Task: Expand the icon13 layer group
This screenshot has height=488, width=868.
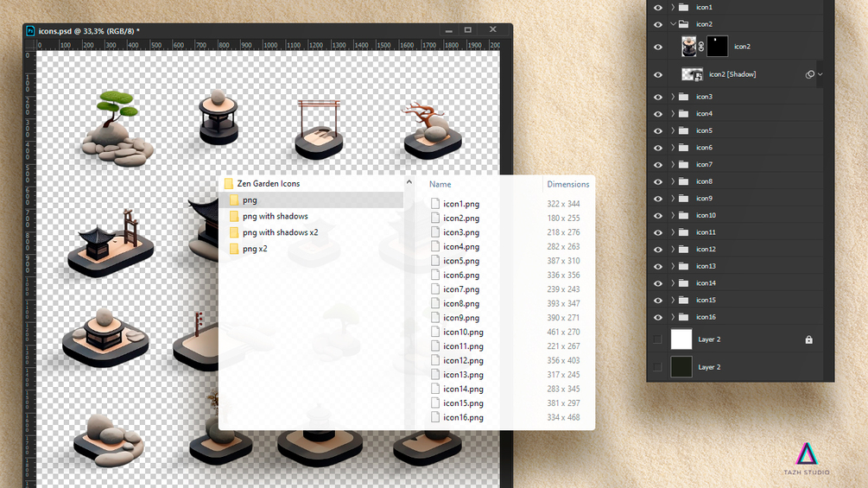Action: pos(673,266)
